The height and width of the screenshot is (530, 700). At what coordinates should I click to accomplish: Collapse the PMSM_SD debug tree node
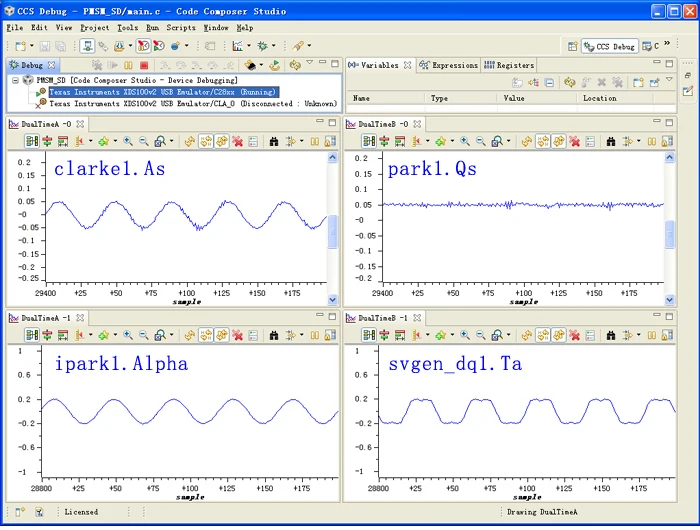point(16,80)
